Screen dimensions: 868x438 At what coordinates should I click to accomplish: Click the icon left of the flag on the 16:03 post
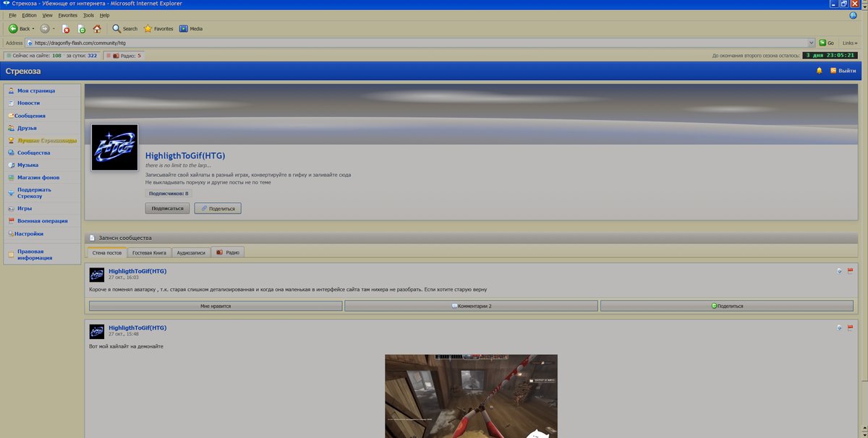[839, 271]
